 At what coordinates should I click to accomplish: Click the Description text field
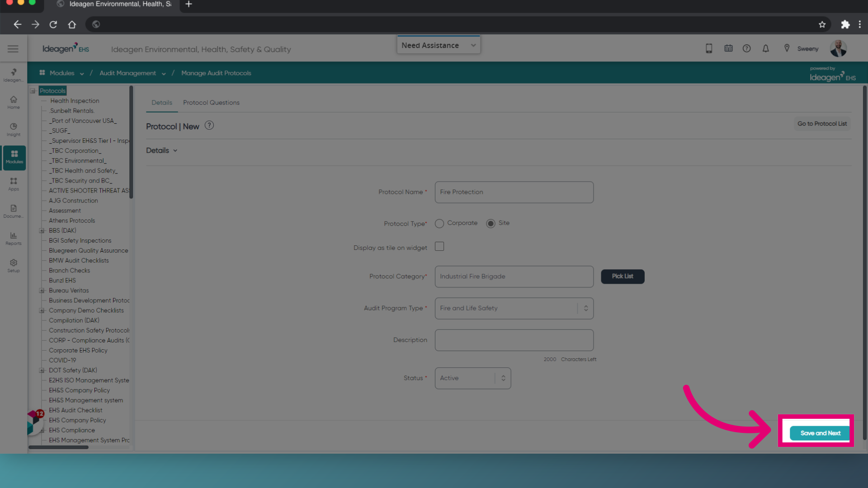pyautogui.click(x=514, y=340)
